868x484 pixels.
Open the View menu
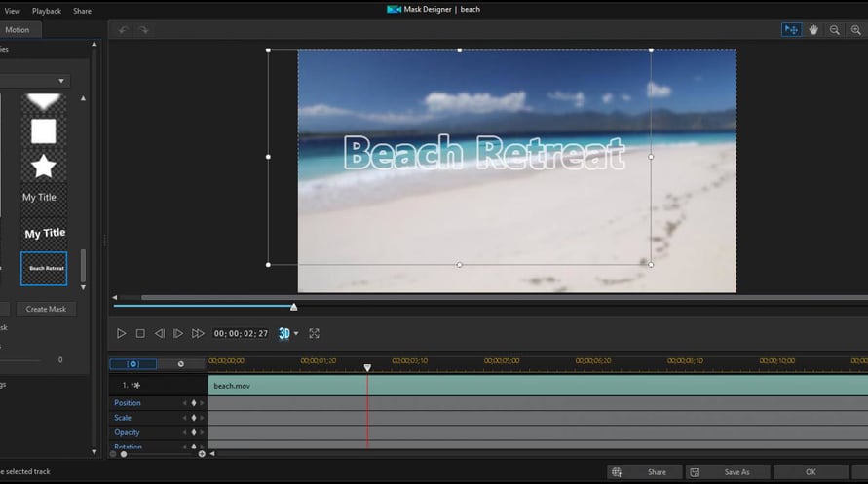13,11
